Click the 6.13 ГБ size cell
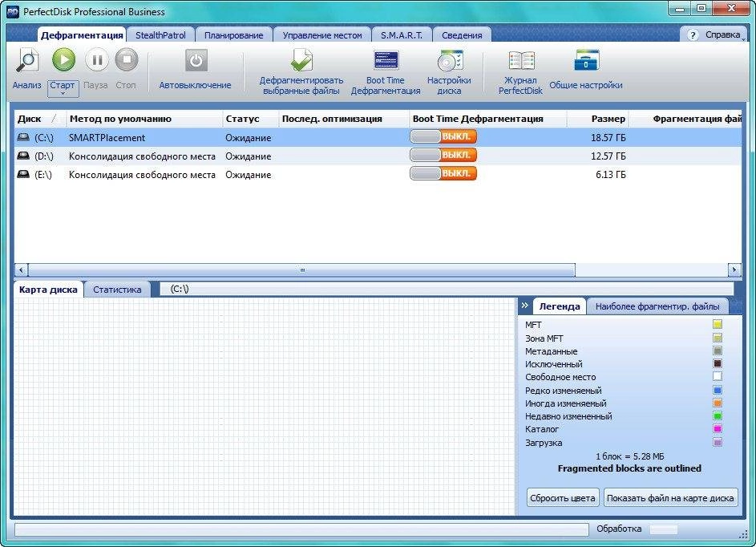Screen dimensions: 756x547 click(x=610, y=175)
